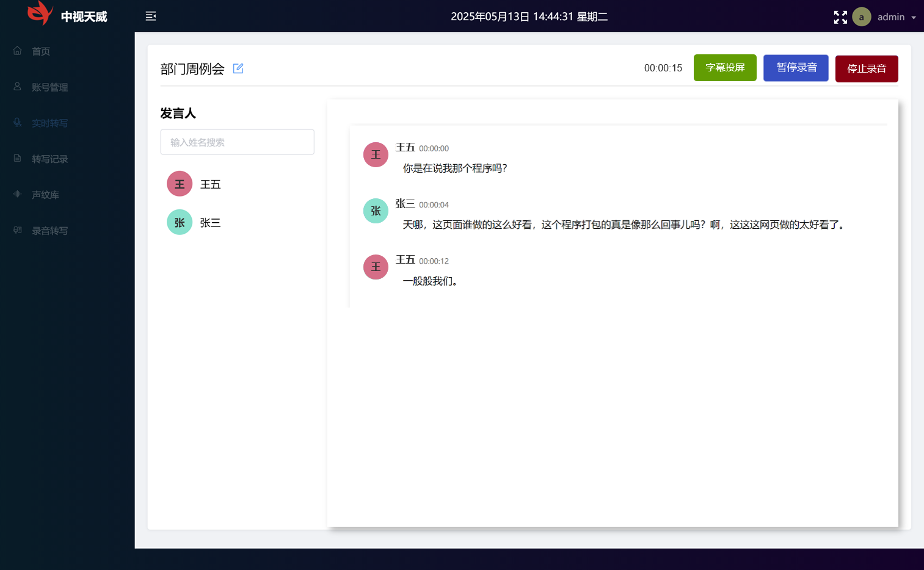Click the transcript line 你是在说我那个程序吗?

pos(455,168)
